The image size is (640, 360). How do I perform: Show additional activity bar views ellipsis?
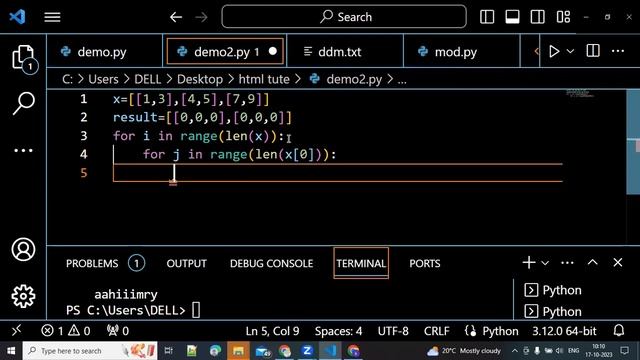[23, 150]
